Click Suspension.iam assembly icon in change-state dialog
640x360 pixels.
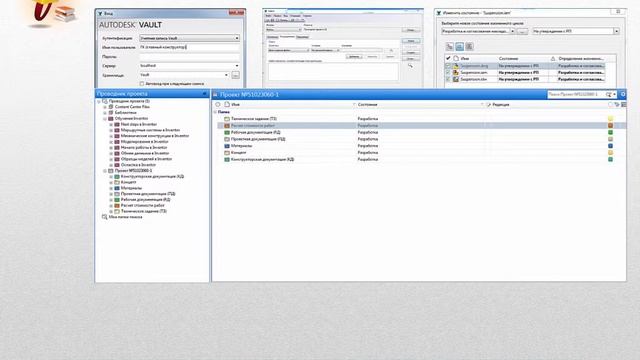tap(456, 72)
